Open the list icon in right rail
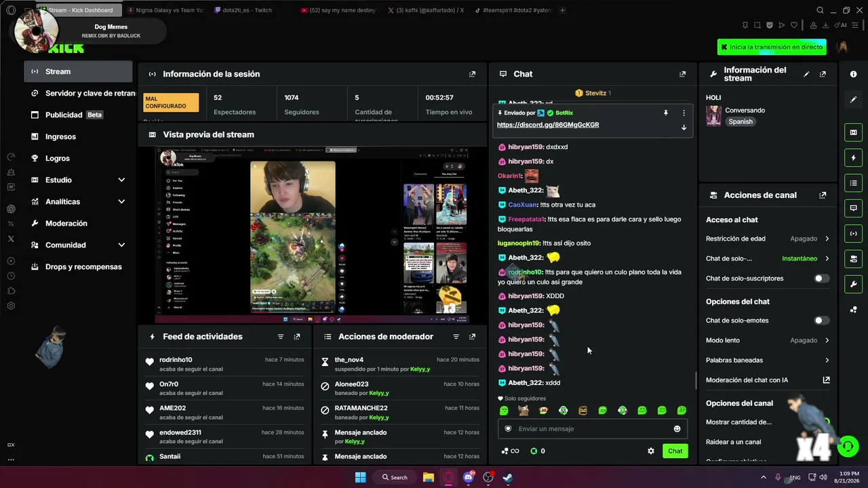 coord(853,183)
